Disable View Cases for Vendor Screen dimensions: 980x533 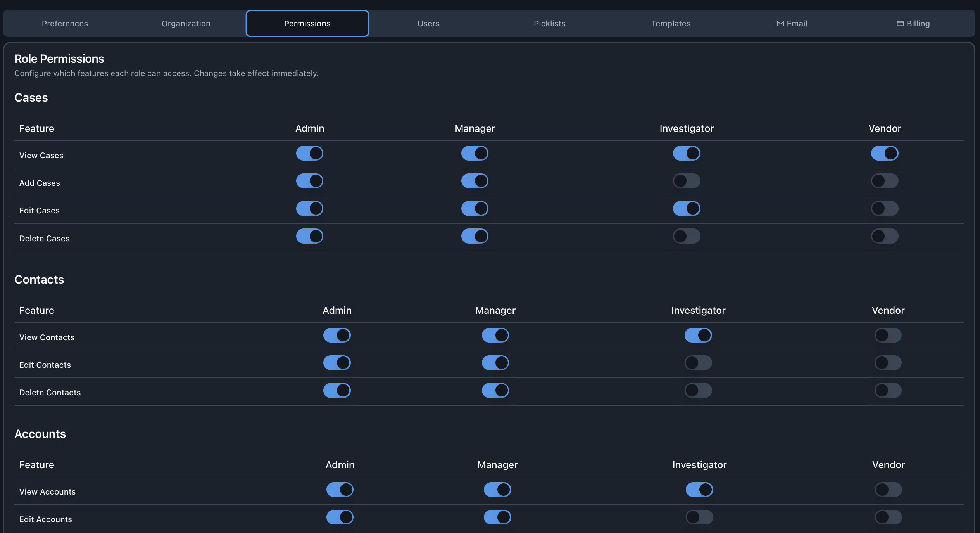tap(884, 153)
